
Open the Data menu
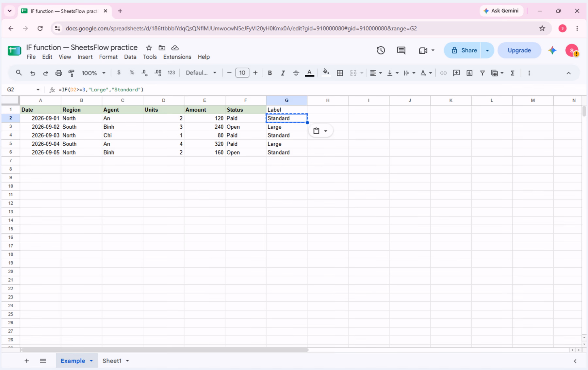point(130,57)
